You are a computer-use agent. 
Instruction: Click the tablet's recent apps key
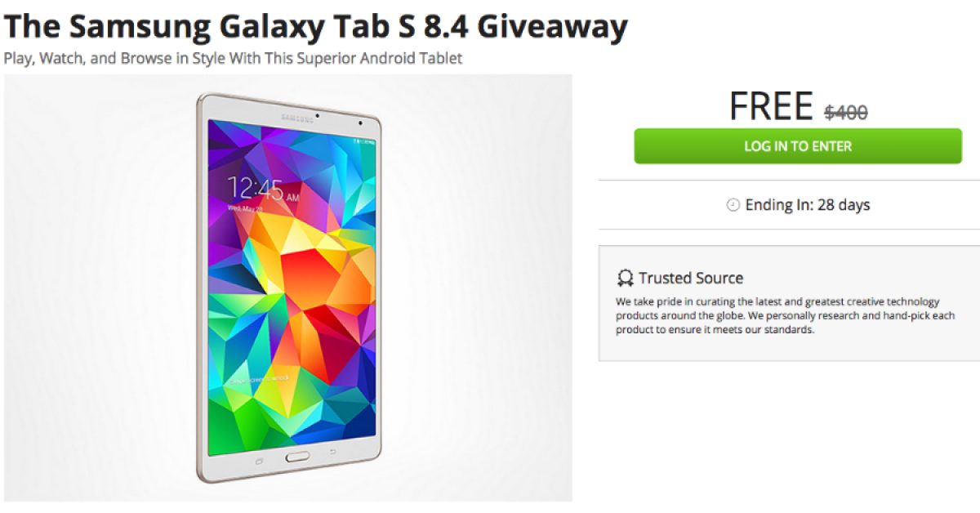260,461
